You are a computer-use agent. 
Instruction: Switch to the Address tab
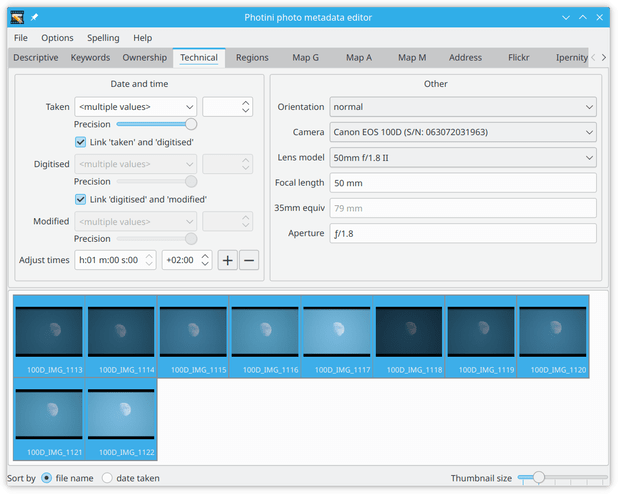point(465,58)
